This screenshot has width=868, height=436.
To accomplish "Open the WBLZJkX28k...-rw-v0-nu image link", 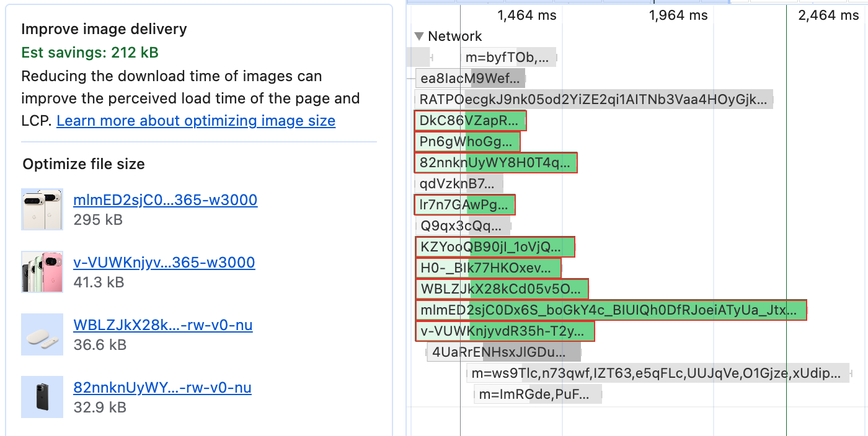I will tap(163, 325).
